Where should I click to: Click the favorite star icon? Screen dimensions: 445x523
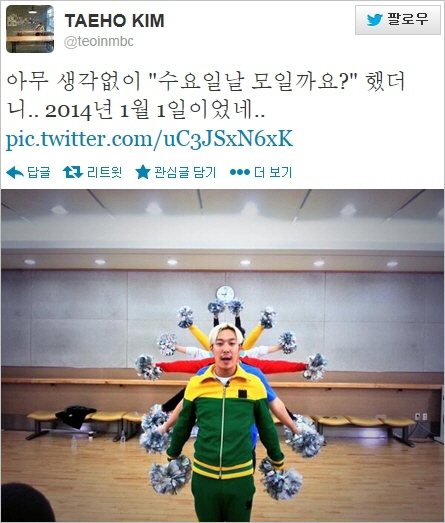(x=143, y=172)
